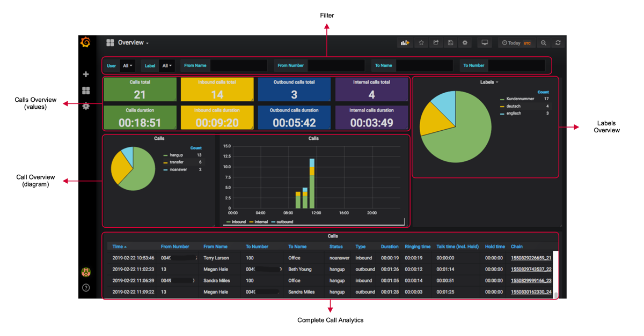644x336 pixels.
Task: Click the Beth Young To Name cell
Action: coord(300,269)
